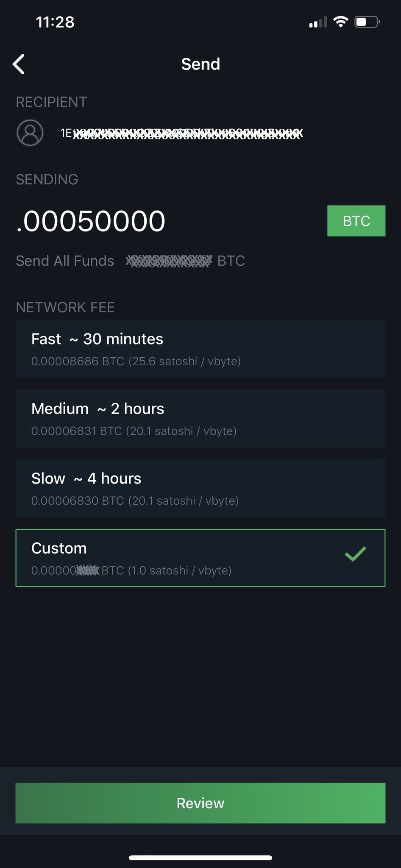Image resolution: width=401 pixels, height=868 pixels.
Task: Go back using the left chevron
Action: (19, 64)
